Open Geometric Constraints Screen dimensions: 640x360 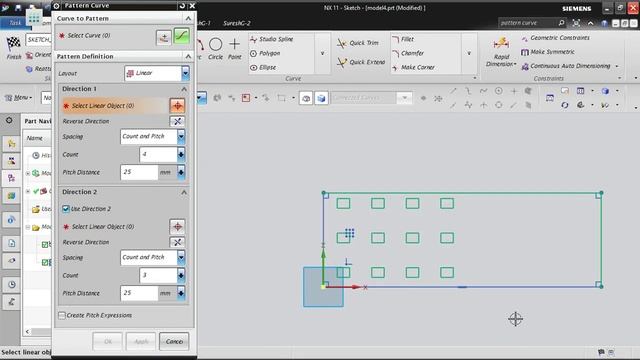555,38
